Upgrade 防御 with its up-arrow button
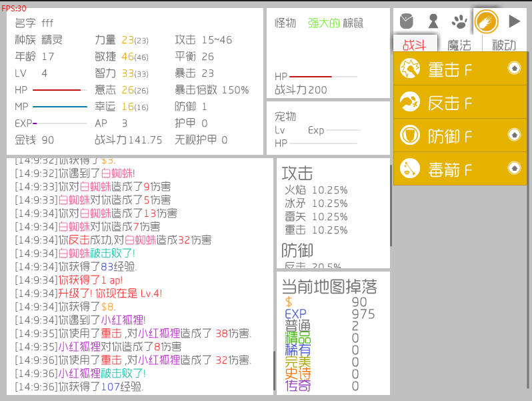The width and height of the screenshot is (532, 401). click(x=513, y=135)
